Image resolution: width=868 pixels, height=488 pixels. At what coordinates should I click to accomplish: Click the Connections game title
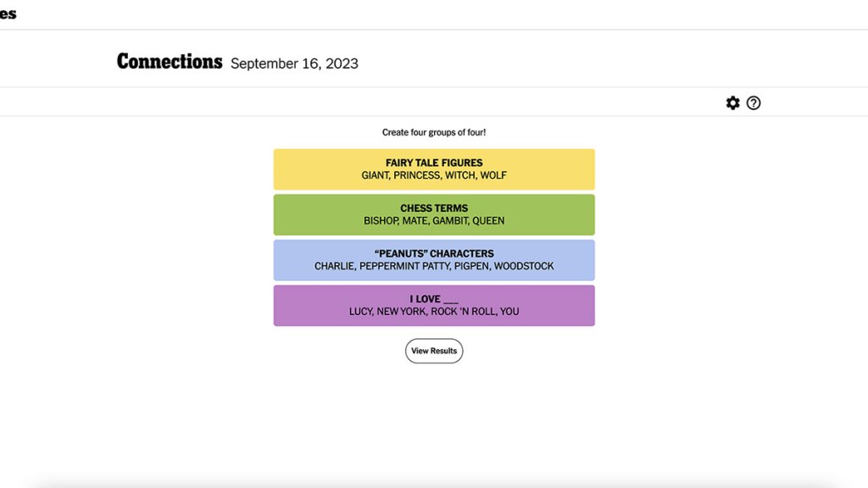(170, 62)
